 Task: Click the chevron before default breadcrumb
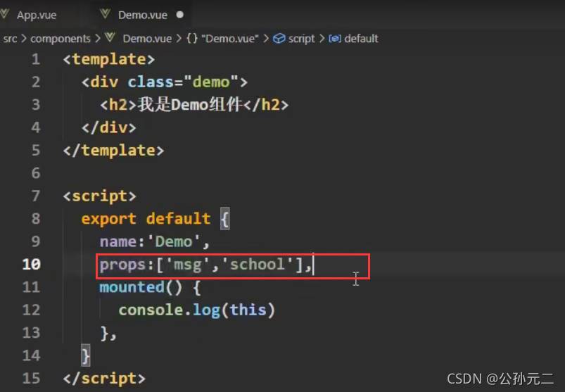pyautogui.click(x=322, y=38)
